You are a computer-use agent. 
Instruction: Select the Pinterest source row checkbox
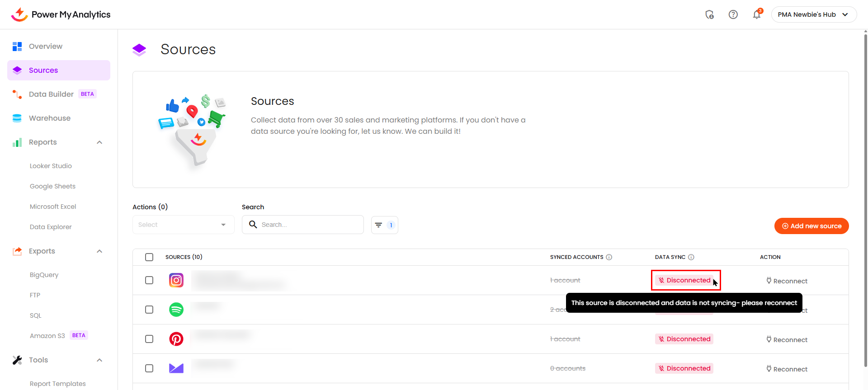(149, 339)
